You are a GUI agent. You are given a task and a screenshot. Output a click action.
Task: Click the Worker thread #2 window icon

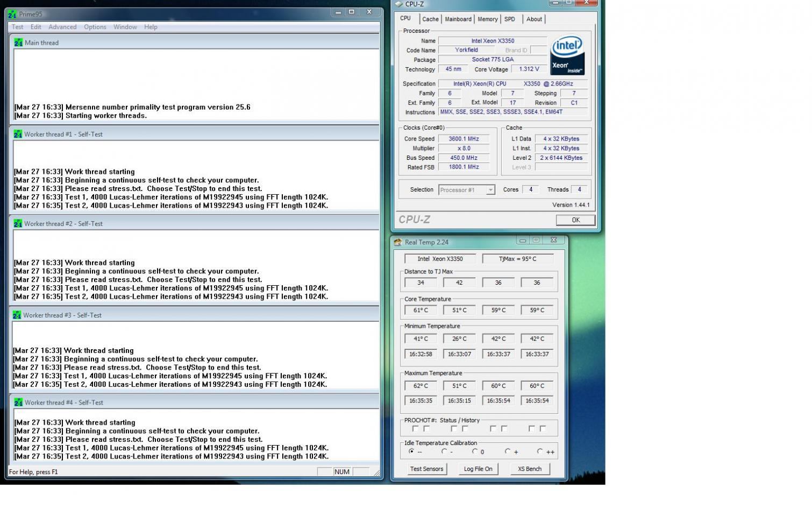pyautogui.click(x=18, y=223)
